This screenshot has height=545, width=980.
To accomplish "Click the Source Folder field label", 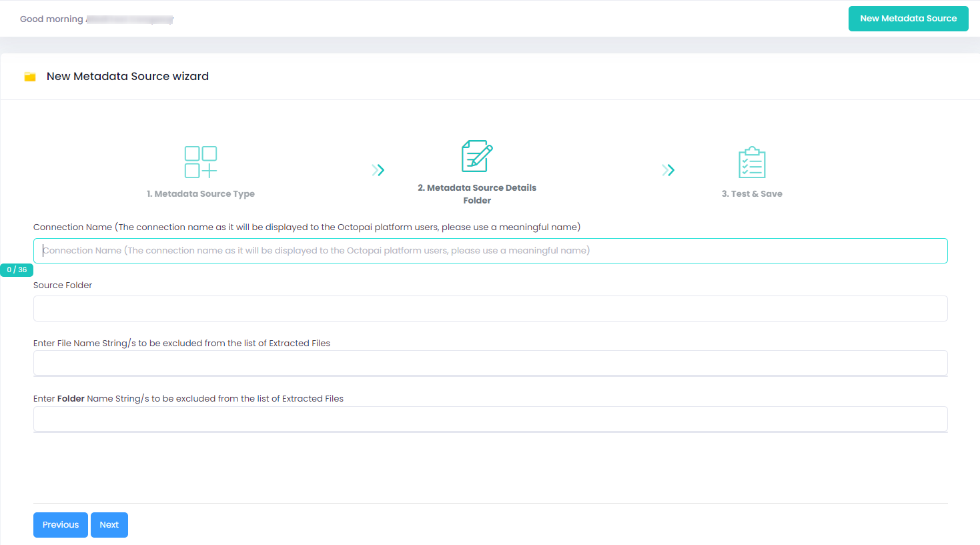I will tap(63, 286).
